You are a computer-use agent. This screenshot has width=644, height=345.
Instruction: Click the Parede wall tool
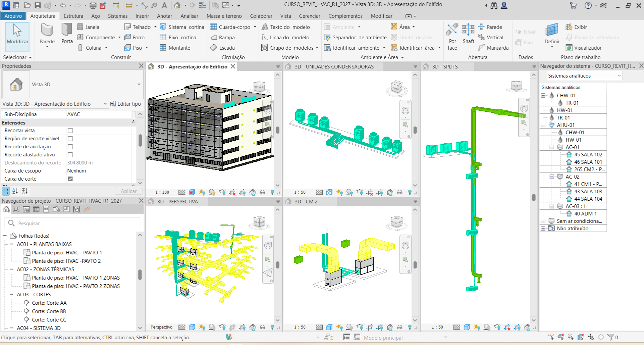tap(47, 35)
